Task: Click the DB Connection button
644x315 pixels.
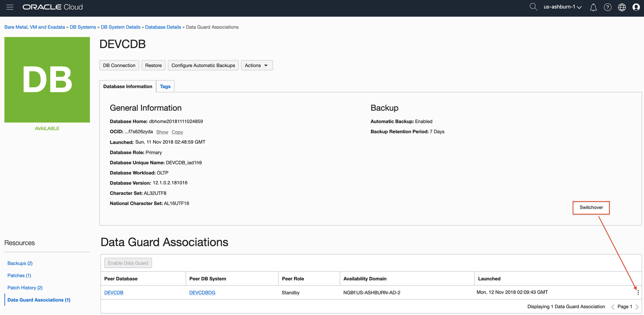Action: (119, 65)
